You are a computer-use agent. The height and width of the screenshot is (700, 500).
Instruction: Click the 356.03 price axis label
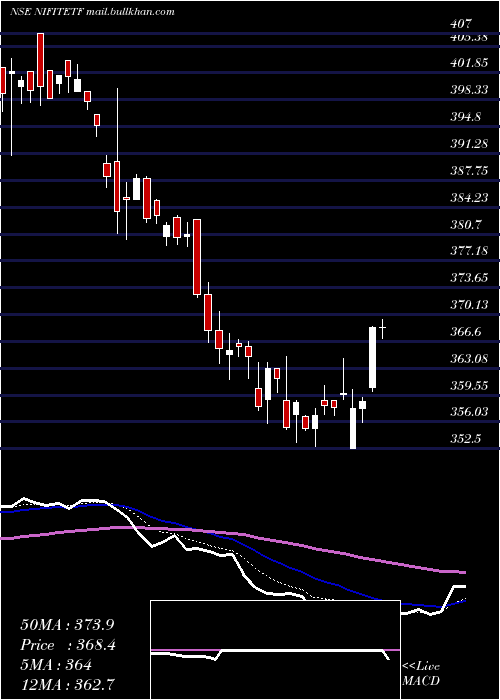coord(469,412)
